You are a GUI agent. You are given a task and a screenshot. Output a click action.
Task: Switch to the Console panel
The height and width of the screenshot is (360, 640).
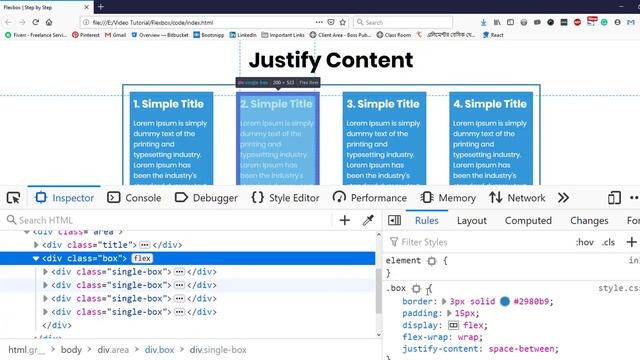[x=134, y=198]
